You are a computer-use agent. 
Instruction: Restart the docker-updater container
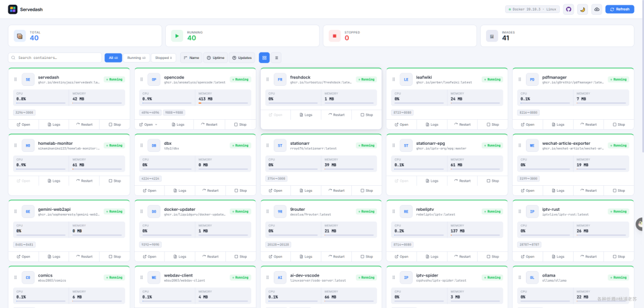click(210, 256)
